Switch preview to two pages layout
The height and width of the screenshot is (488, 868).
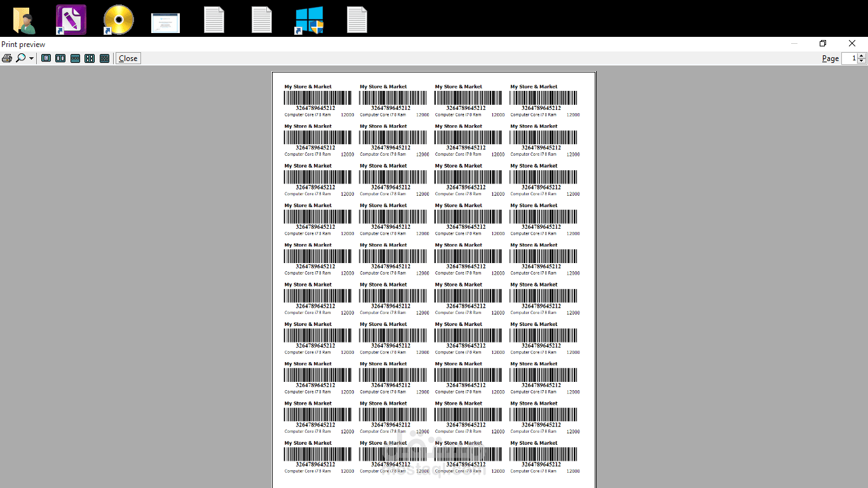click(60, 58)
